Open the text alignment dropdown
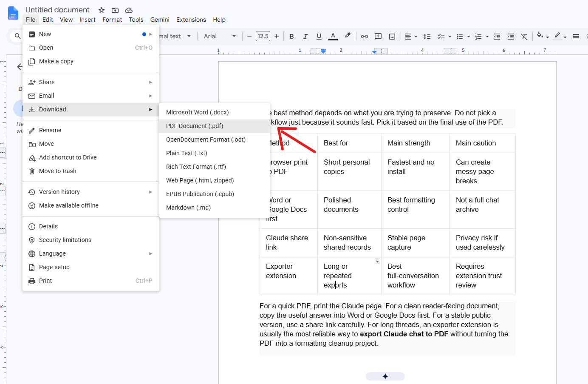This screenshot has height=384, width=588. tap(411, 36)
